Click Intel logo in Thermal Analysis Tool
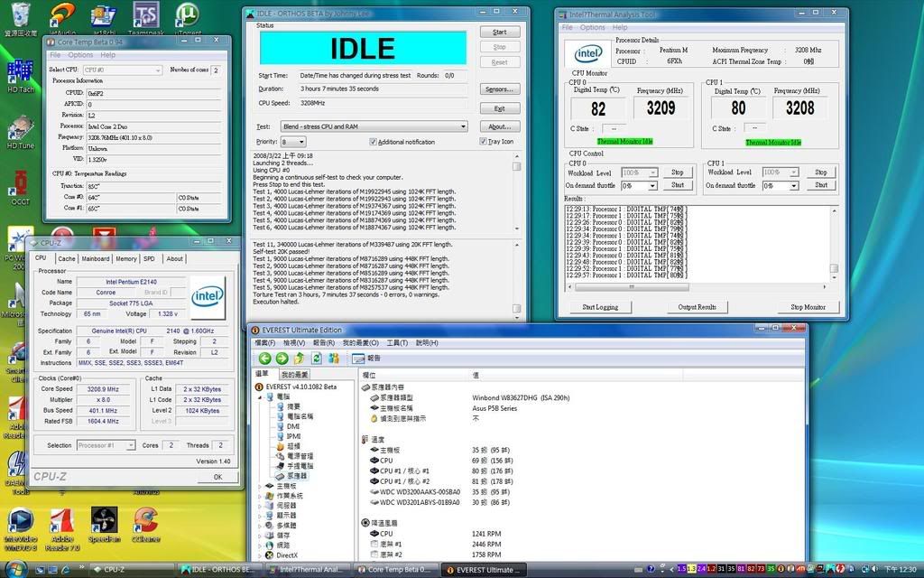Image resolution: width=924 pixels, height=578 pixels. [587, 54]
